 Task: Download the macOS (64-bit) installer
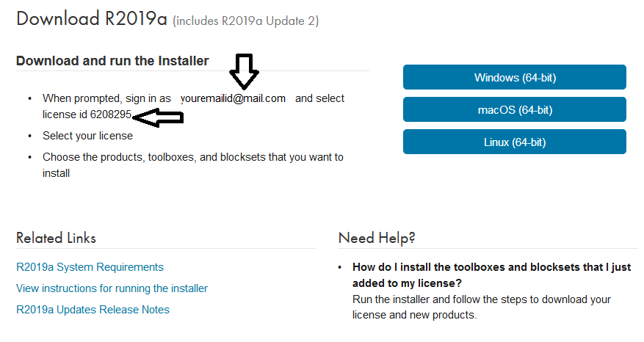point(514,109)
